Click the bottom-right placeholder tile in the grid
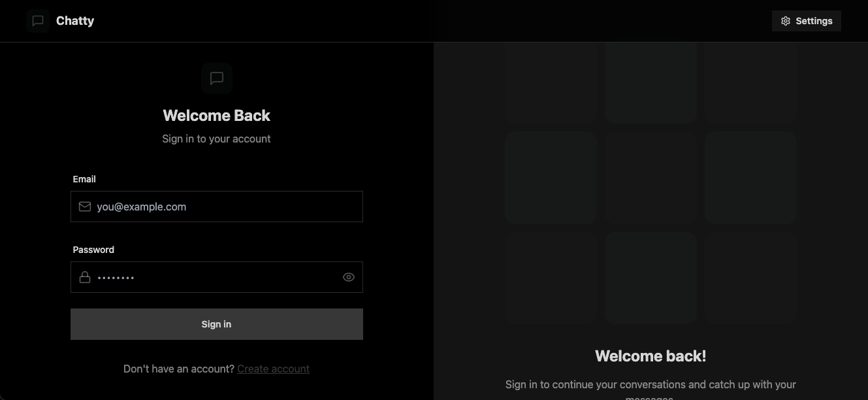Image resolution: width=868 pixels, height=400 pixels. [750, 278]
